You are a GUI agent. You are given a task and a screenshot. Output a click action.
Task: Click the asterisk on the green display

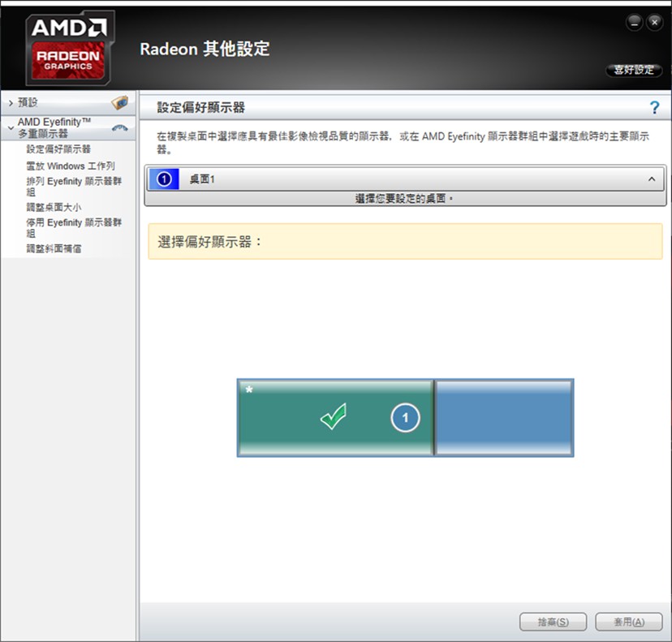point(249,390)
